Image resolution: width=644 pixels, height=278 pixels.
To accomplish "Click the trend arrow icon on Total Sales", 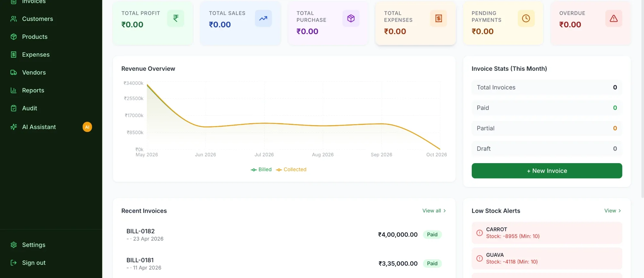I will (x=263, y=18).
